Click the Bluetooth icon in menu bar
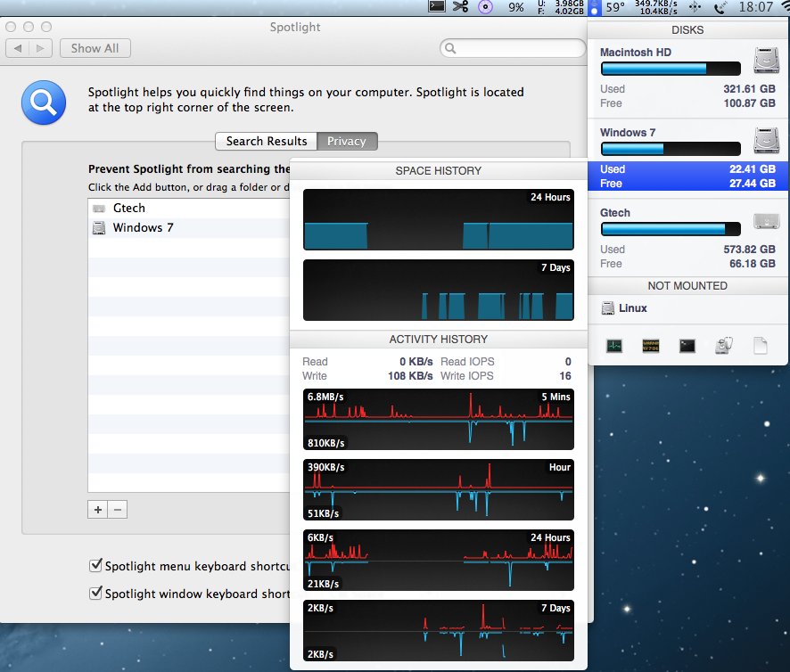This screenshot has width=790, height=672. point(695,7)
